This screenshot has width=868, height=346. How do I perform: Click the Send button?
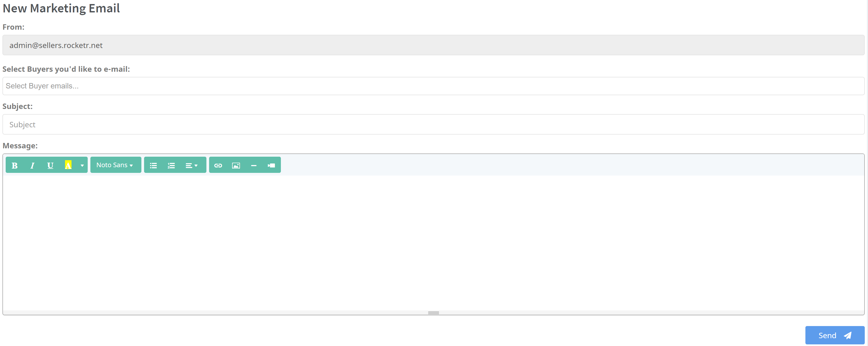pos(834,335)
